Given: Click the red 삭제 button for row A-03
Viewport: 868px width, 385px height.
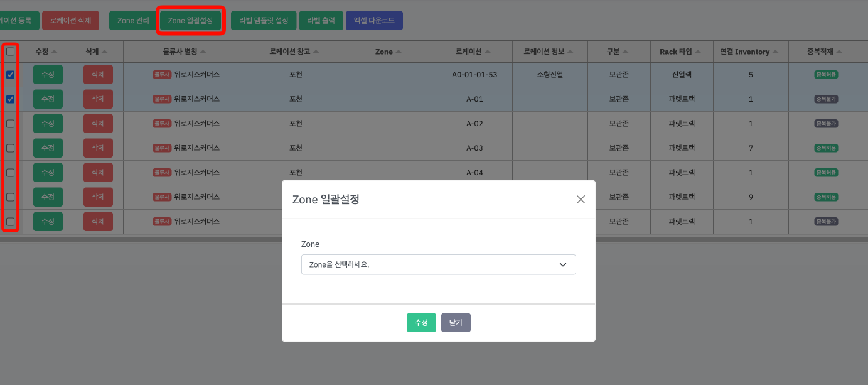Looking at the screenshot, I should (98, 148).
